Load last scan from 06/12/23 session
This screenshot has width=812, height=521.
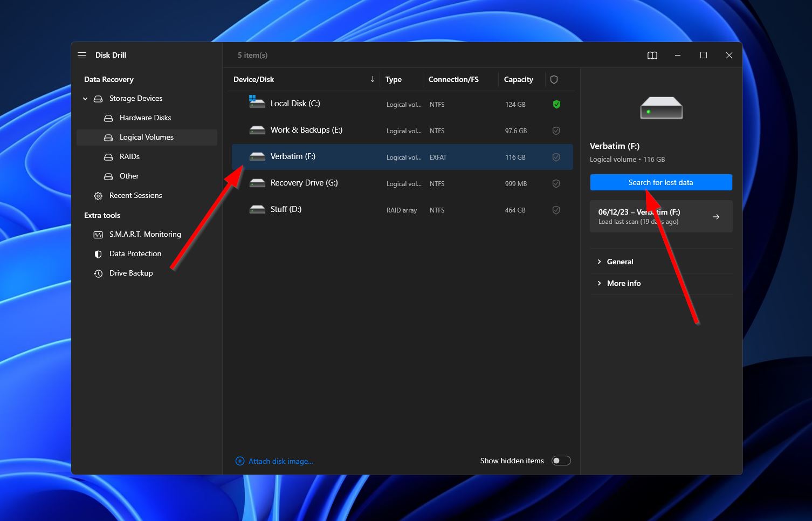pos(661,216)
